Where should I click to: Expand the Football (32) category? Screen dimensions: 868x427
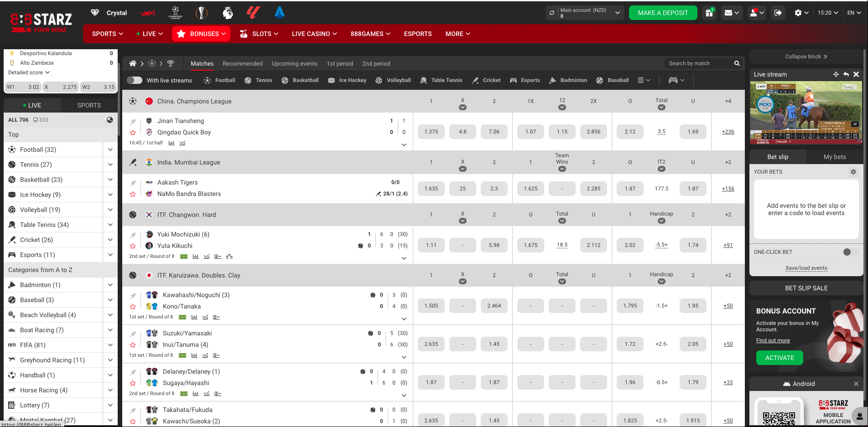pyautogui.click(x=110, y=149)
